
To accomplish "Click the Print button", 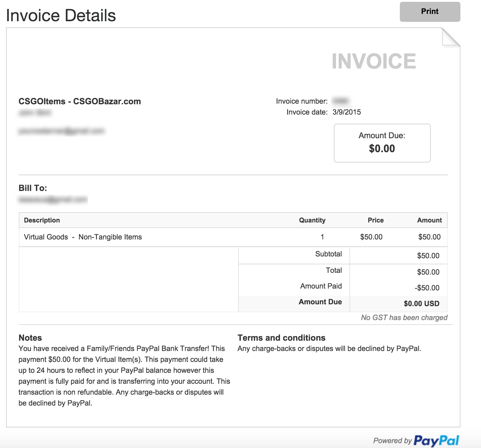I will coord(430,12).
